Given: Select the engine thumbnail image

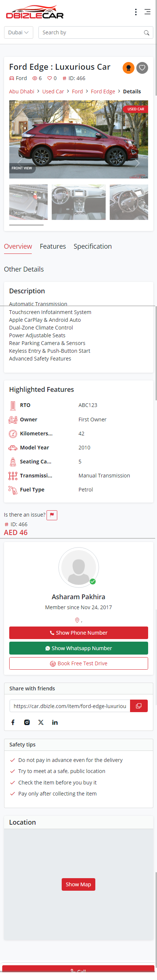Looking at the screenshot, I should pyautogui.click(x=28, y=202).
